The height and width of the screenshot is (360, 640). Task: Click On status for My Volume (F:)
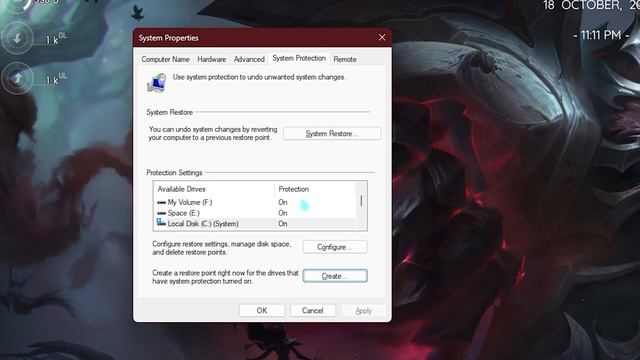pos(283,202)
